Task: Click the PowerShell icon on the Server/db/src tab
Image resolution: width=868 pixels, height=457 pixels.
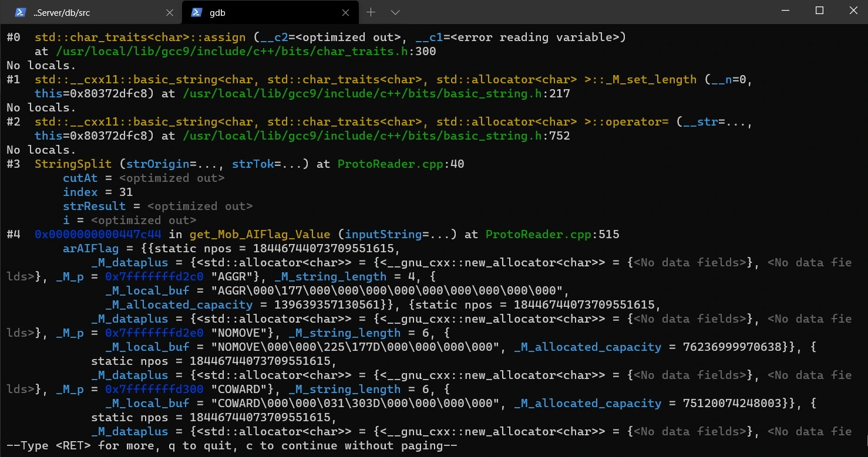Action: coord(20,12)
